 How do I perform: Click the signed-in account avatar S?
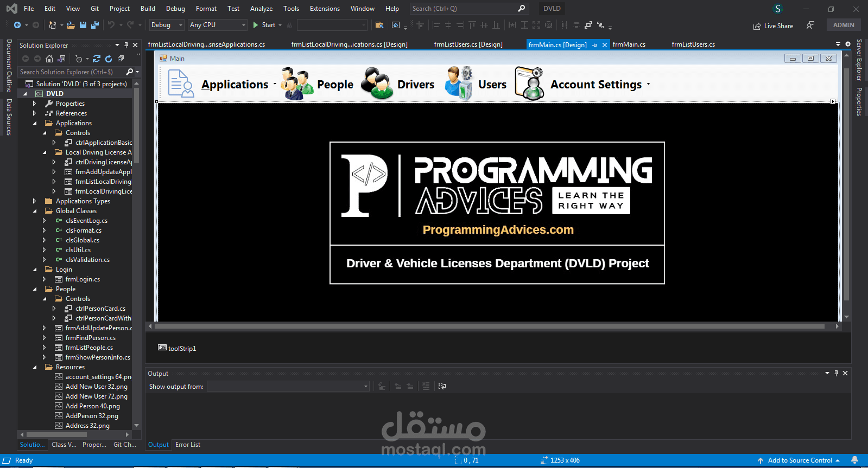[778, 9]
